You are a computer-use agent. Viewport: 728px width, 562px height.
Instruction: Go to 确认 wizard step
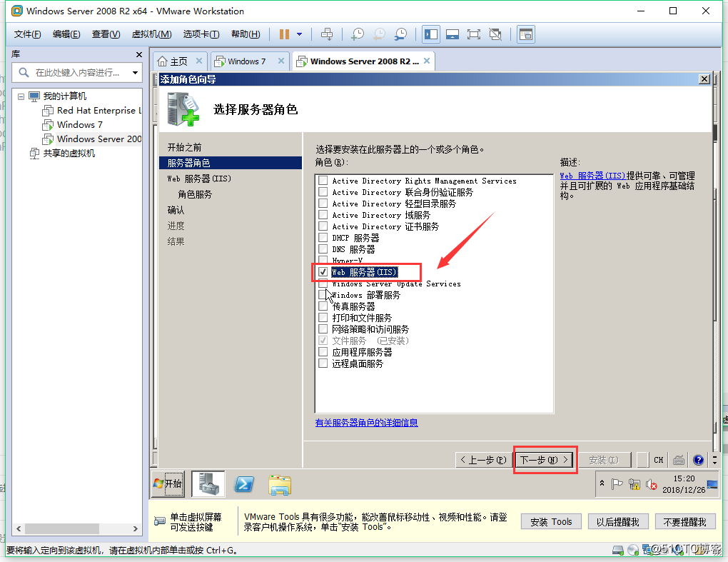pos(176,211)
